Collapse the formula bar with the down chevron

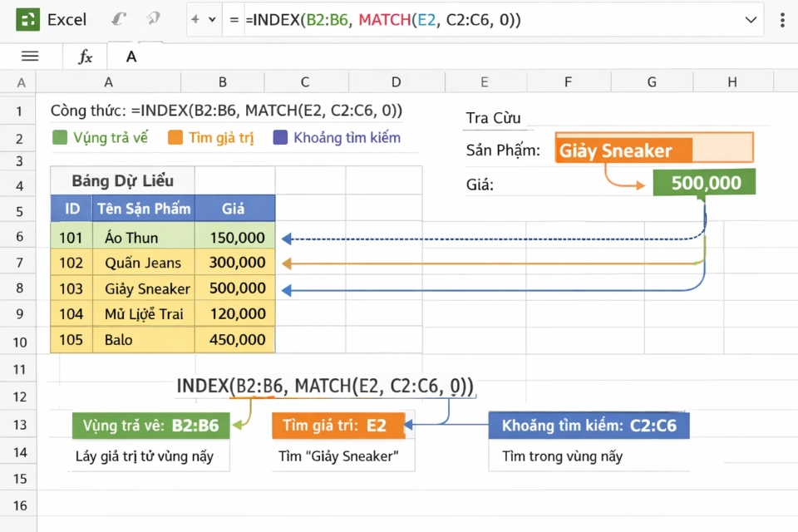[751, 19]
